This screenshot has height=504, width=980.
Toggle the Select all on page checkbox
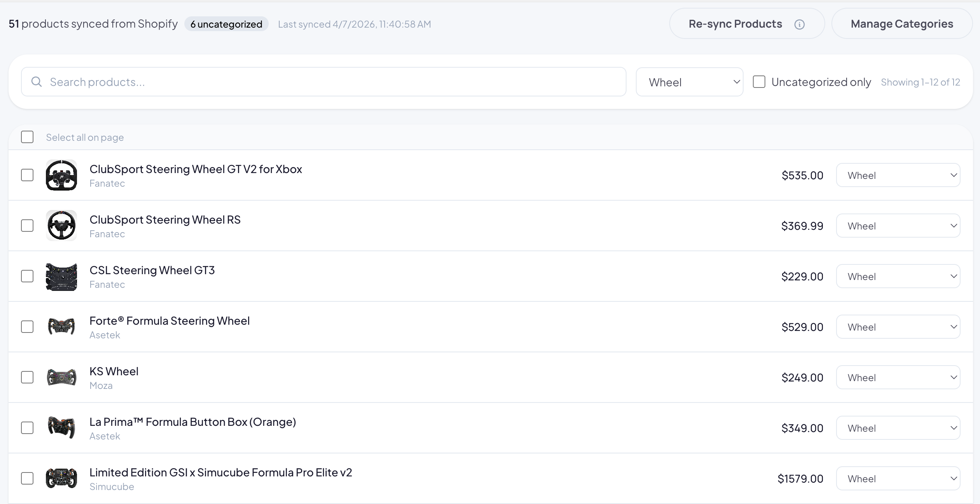pos(27,137)
